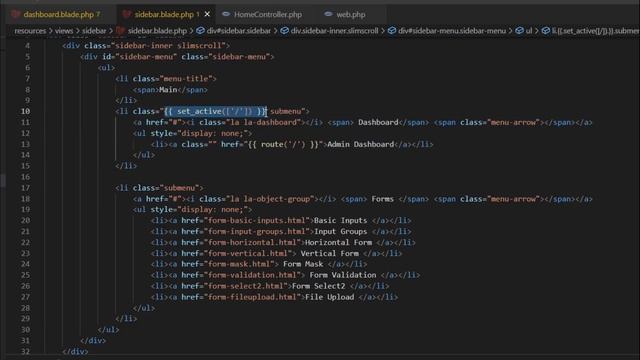
Task: Click 'Form Validation' link text
Action: tap(343, 276)
